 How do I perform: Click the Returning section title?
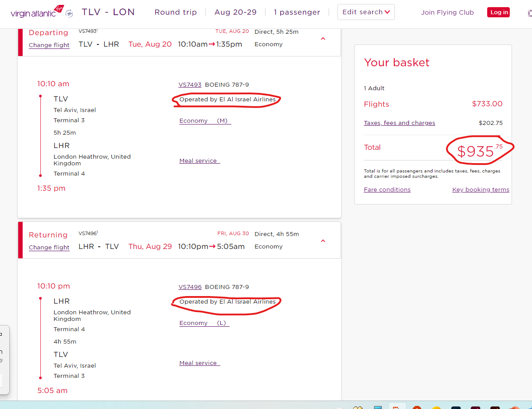click(x=48, y=235)
